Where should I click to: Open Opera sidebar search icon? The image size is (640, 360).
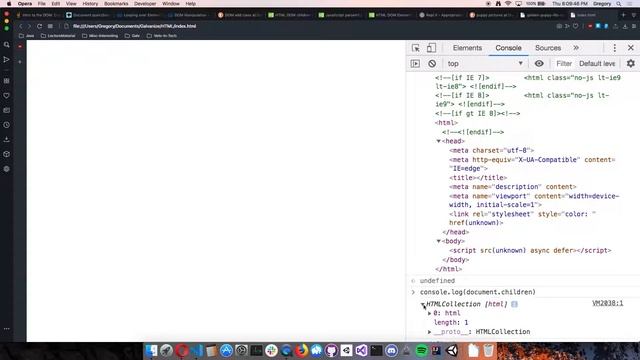7,45
